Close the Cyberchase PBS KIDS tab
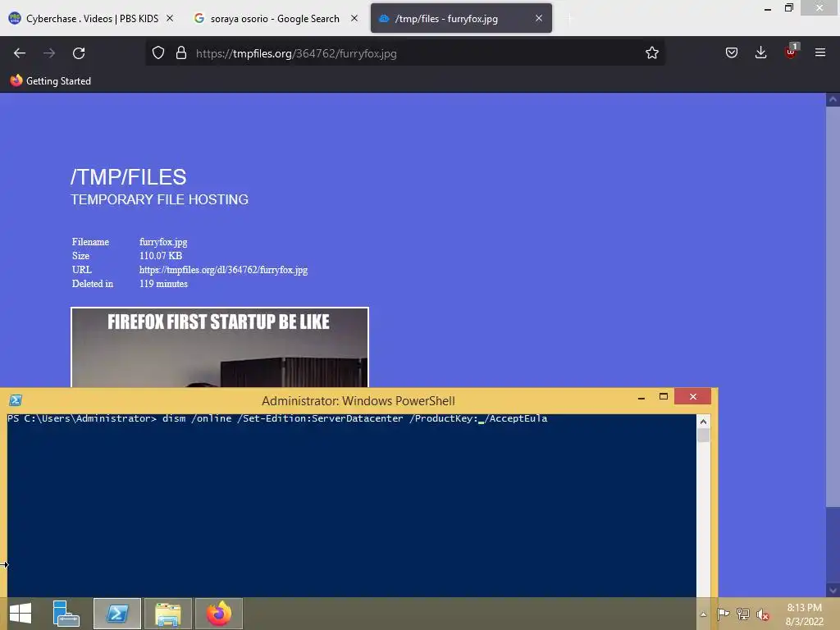 (170, 18)
